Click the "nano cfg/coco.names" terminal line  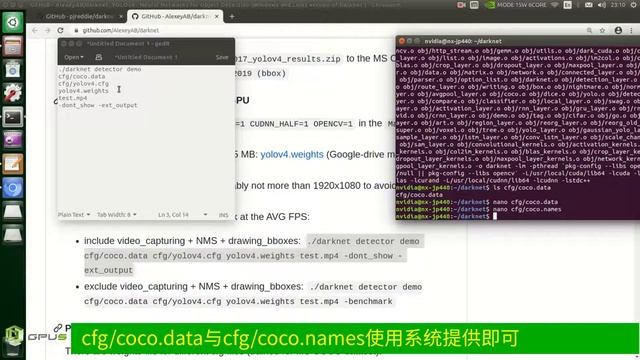click(x=527, y=209)
